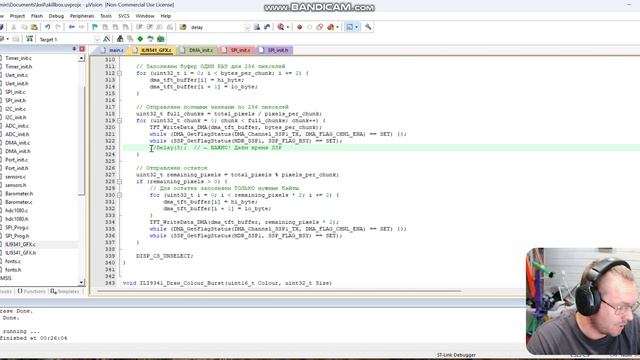Click in the find box containing 'delay'
The height and width of the screenshot is (360, 640).
click(x=216, y=27)
